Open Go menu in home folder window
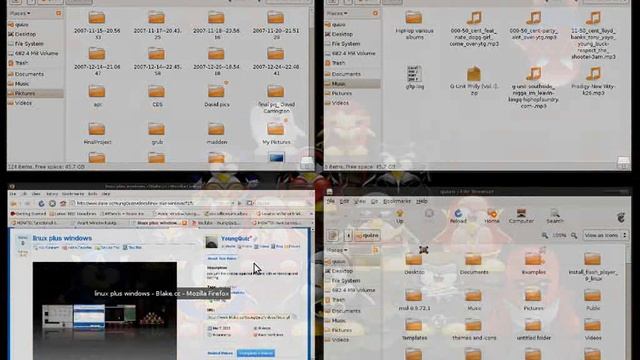 pos(374,201)
